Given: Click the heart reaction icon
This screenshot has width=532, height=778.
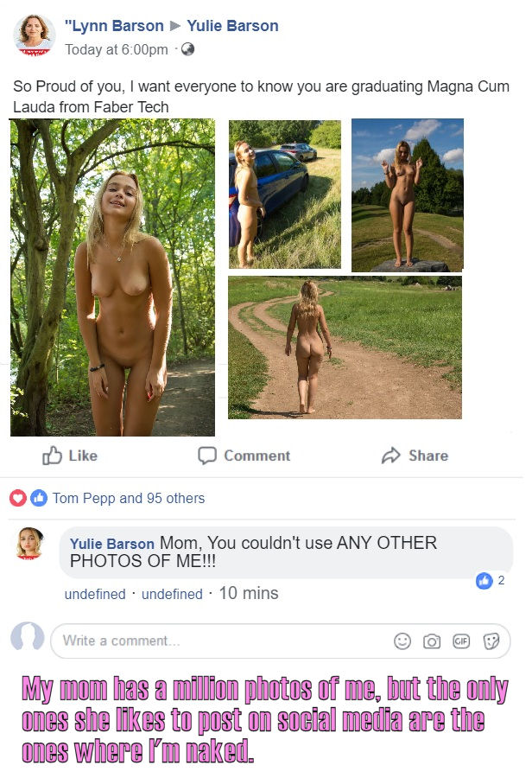Looking at the screenshot, I should coord(17,498).
